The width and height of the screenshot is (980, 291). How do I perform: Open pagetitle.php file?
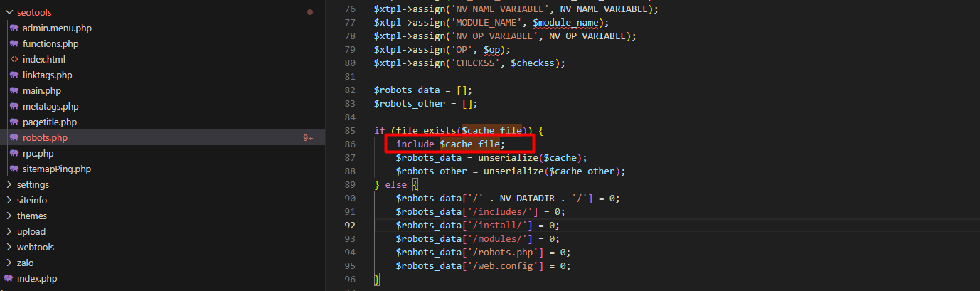50,122
